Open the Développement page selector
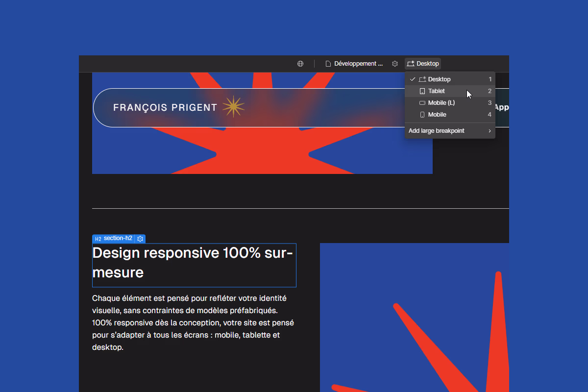This screenshot has height=392, width=588. pos(355,64)
